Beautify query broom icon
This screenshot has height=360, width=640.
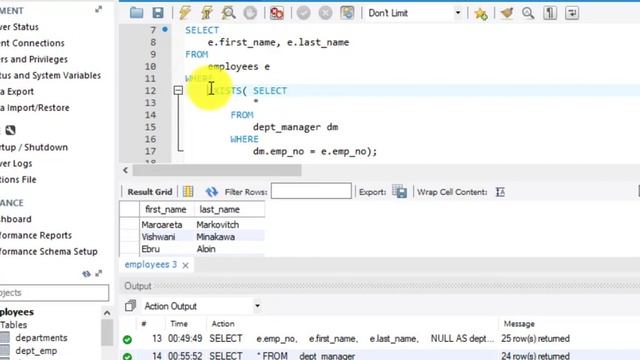tap(507, 13)
